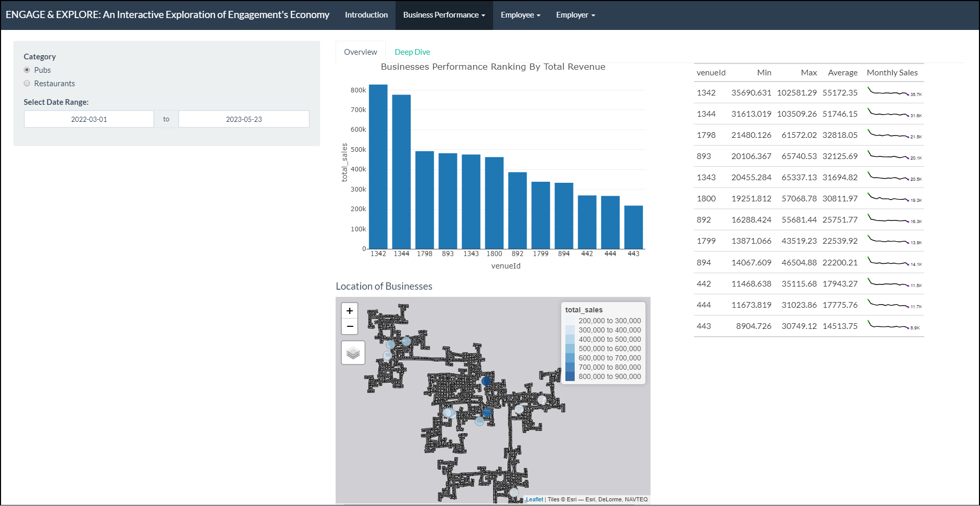Select the Restaurants category radio button
This screenshot has width=980, height=506.
coord(27,84)
